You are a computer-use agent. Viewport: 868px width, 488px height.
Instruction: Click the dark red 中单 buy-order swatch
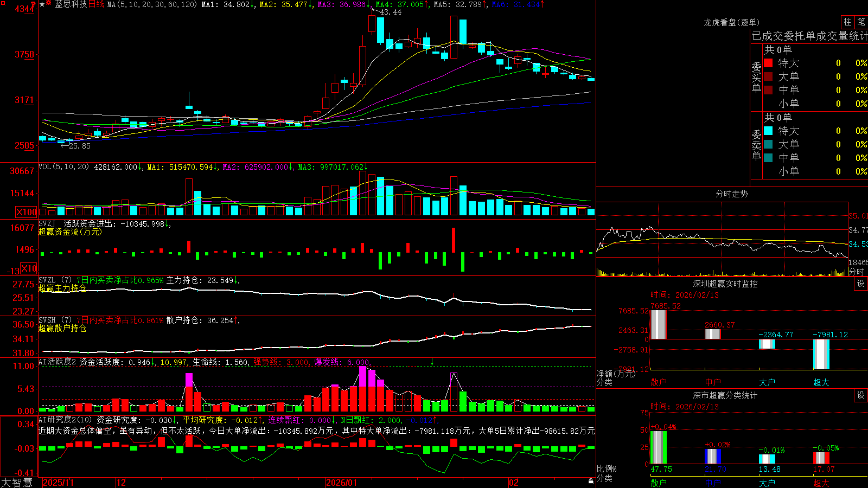pos(768,90)
